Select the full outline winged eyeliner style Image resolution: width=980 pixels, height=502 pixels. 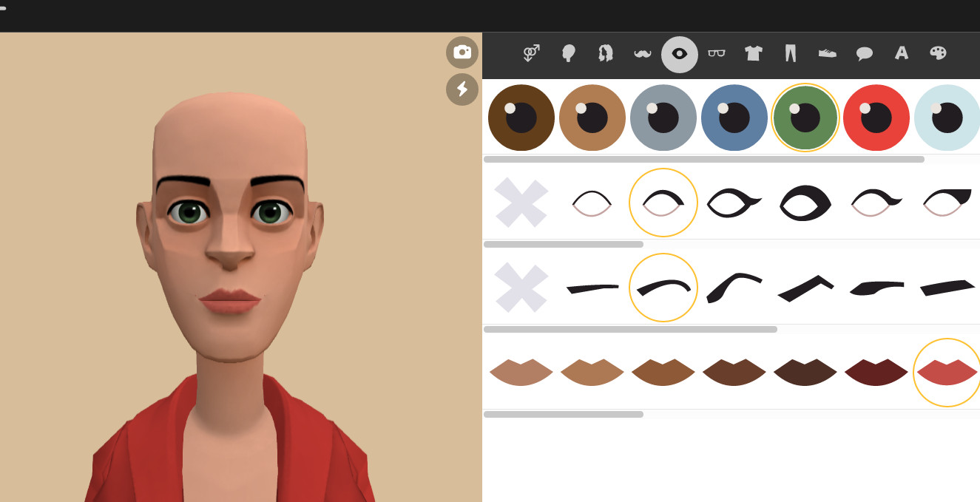[x=734, y=203]
